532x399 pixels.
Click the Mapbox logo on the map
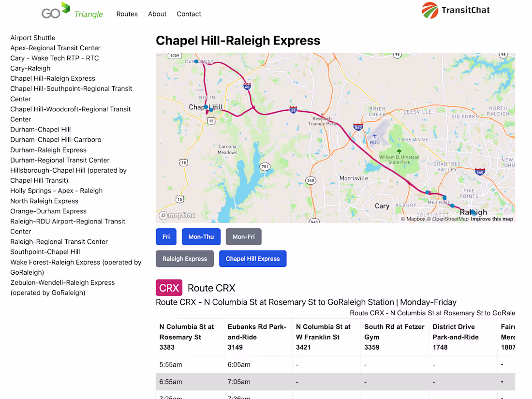pyautogui.click(x=177, y=216)
